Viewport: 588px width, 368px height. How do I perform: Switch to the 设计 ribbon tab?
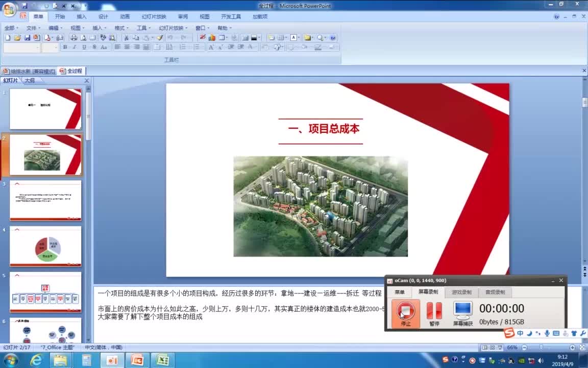(103, 16)
